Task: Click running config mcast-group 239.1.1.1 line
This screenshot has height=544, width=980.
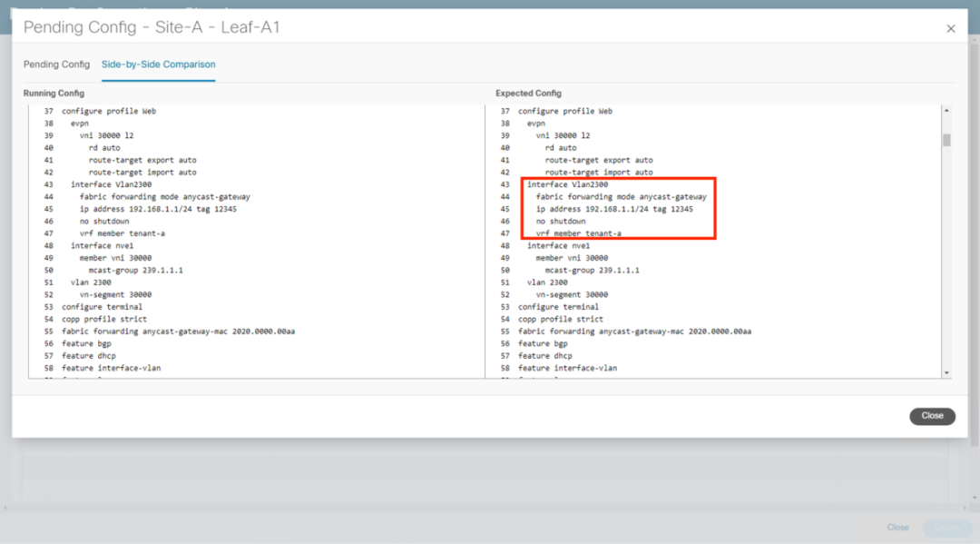Action: coord(135,271)
